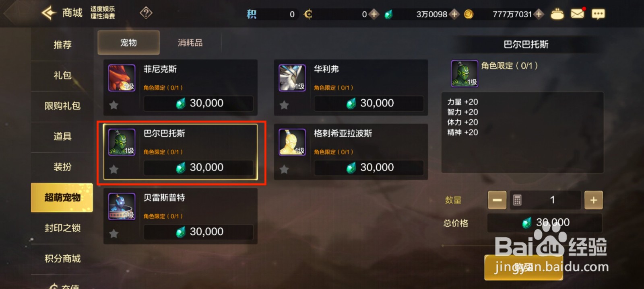
Task: Open the gold pouch icon
Action: coord(557,14)
